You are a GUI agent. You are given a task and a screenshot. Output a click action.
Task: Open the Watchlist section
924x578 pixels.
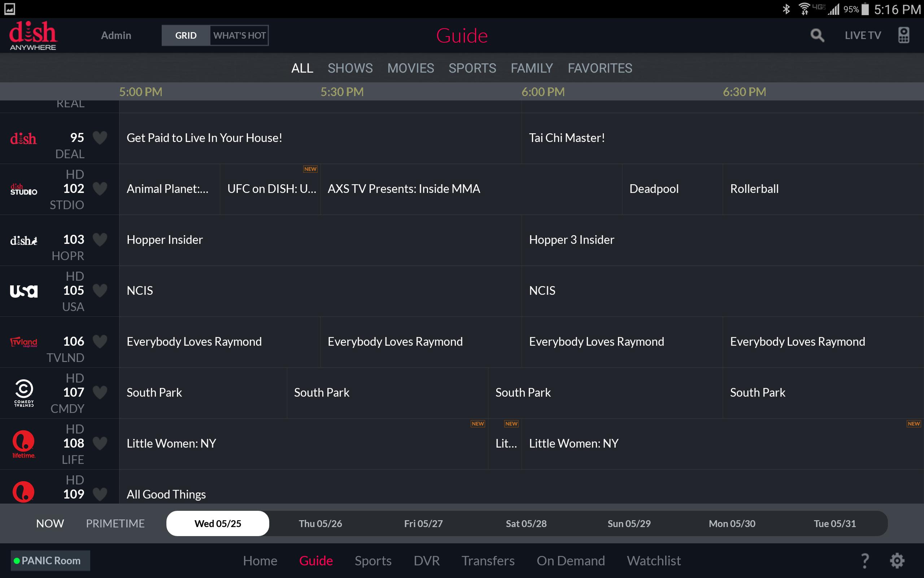[x=654, y=561]
